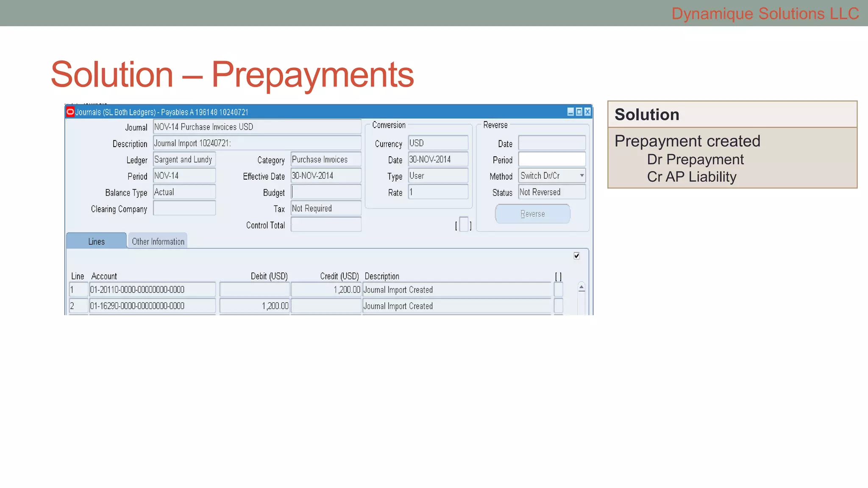Tick the line 2 descriptive flexfield box
Screen dimensions: 868x488
pos(559,306)
